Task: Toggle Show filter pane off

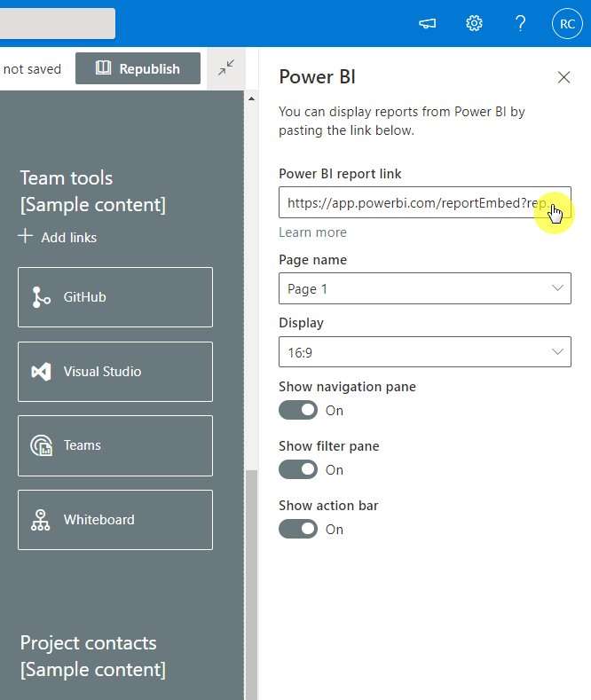Action: [298, 469]
